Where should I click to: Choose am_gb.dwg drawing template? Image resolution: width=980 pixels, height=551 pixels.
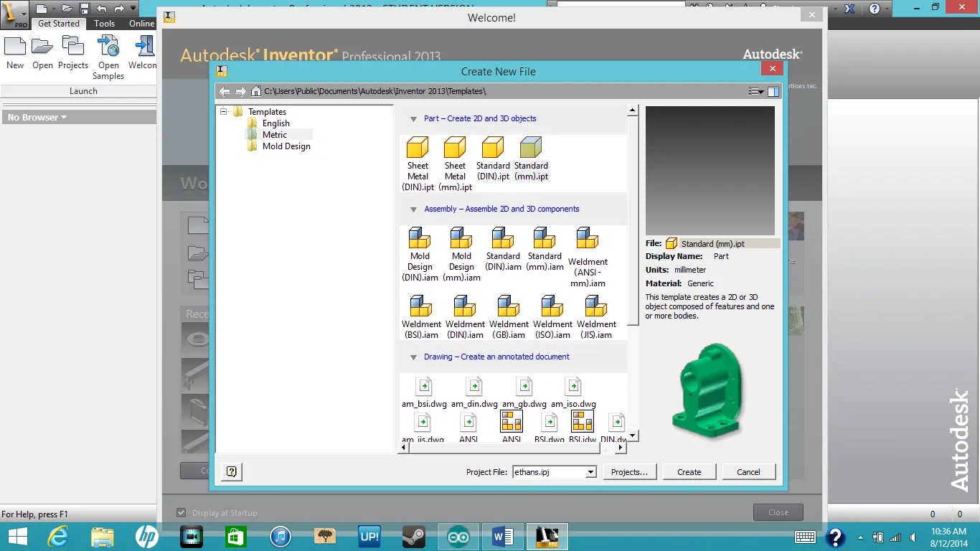point(524,392)
